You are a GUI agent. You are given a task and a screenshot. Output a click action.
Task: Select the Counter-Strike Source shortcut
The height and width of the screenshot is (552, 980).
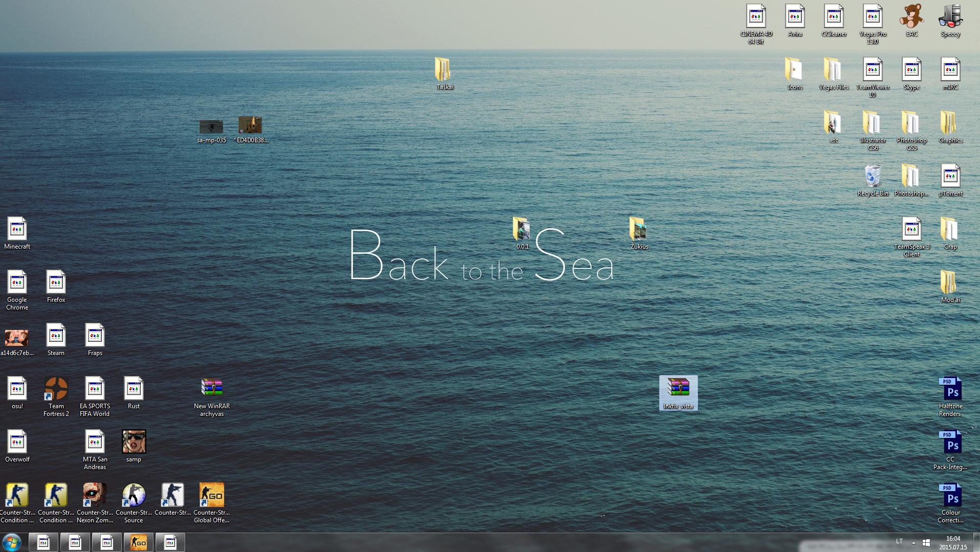[134, 503]
